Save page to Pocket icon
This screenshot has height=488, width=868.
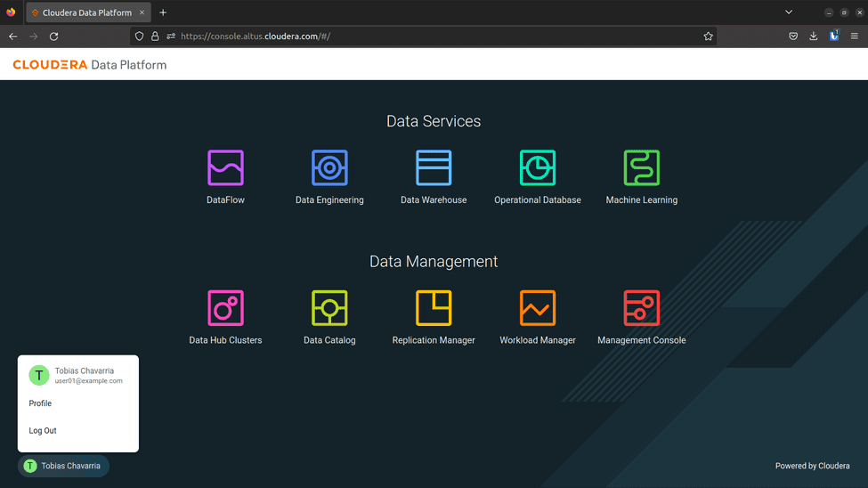click(793, 36)
